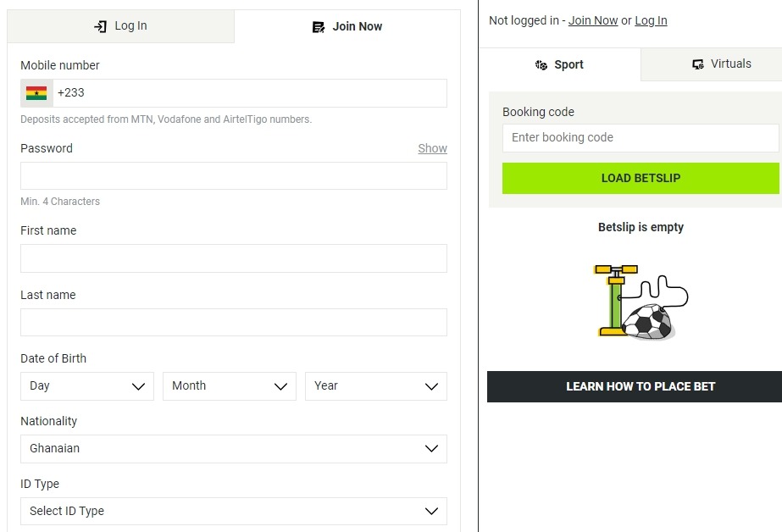Toggle Show password visibility
This screenshot has width=782, height=532.
tap(432, 148)
